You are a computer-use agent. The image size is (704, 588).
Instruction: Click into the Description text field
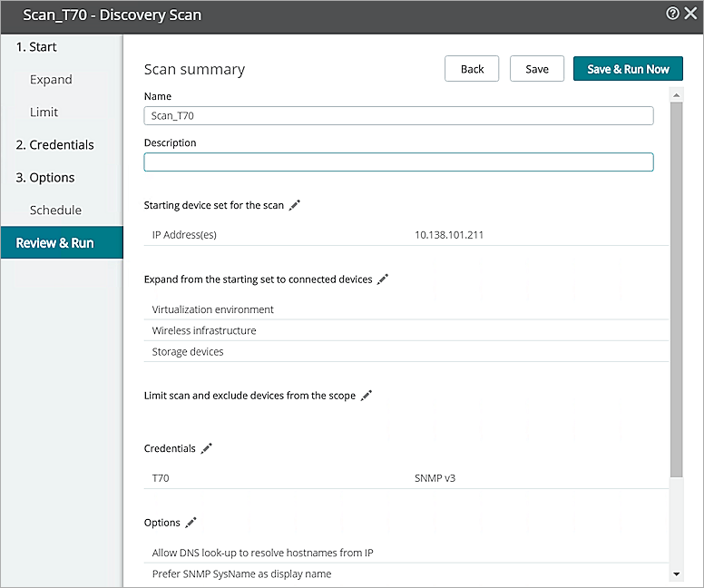398,162
